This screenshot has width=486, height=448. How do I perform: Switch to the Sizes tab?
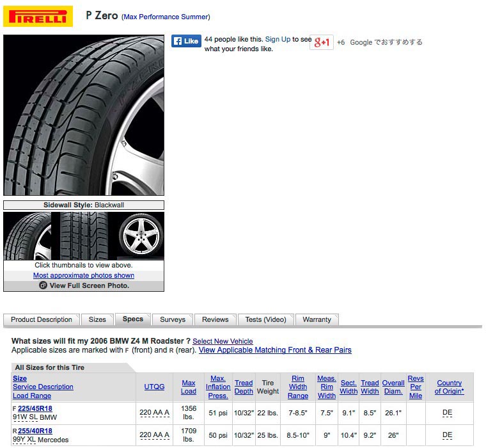tap(97, 319)
